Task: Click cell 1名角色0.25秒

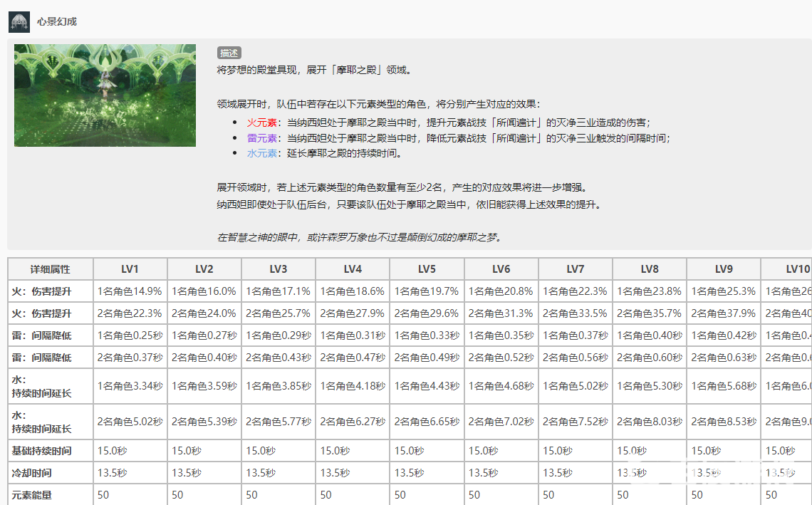Action: [x=130, y=335]
